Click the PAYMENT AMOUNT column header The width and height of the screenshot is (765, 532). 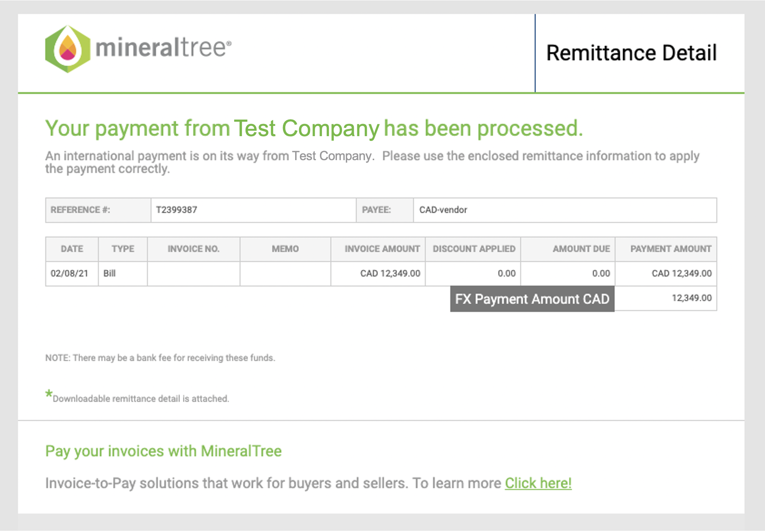666,249
